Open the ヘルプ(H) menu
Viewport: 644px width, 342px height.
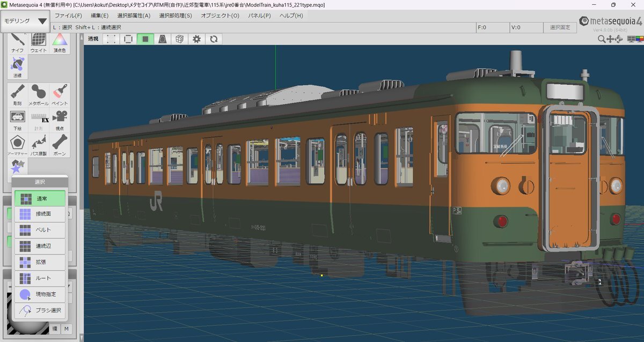coord(291,16)
